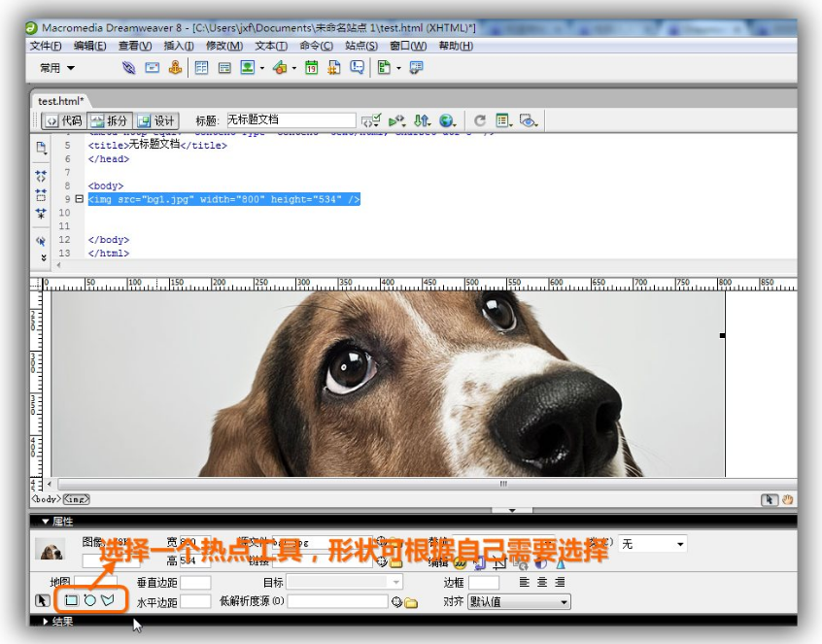Click the Comment insert icon
Viewport: 822px width, 644px height.
point(357,68)
